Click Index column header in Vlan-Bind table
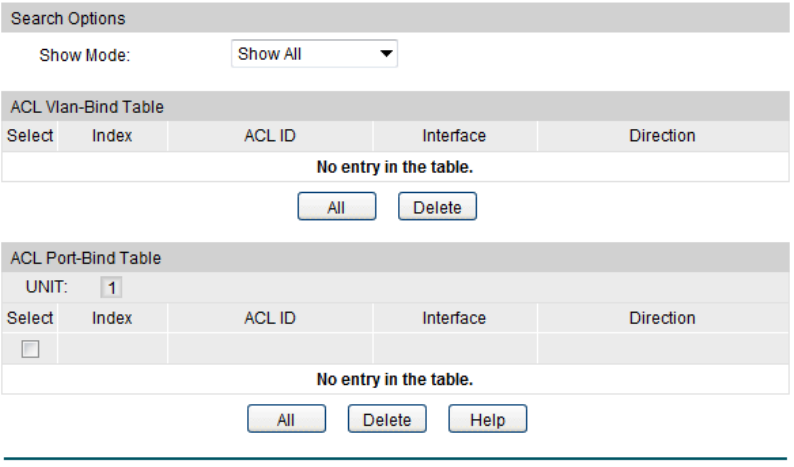This screenshot has width=794, height=467. 112,136
